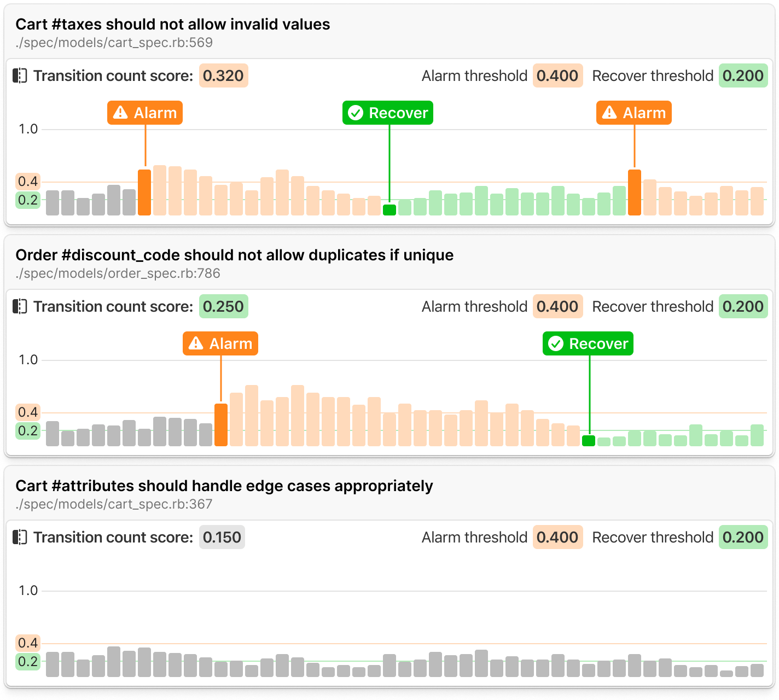
Task: Expand the Alarm threshold badge on the bottom panel
Action: click(557, 537)
